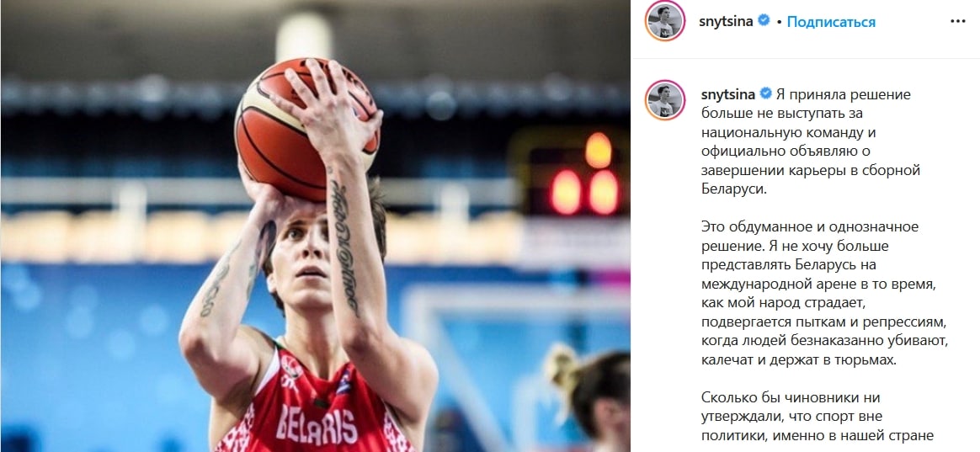Click the BELARUS lettering on the red jersey

(x=317, y=424)
